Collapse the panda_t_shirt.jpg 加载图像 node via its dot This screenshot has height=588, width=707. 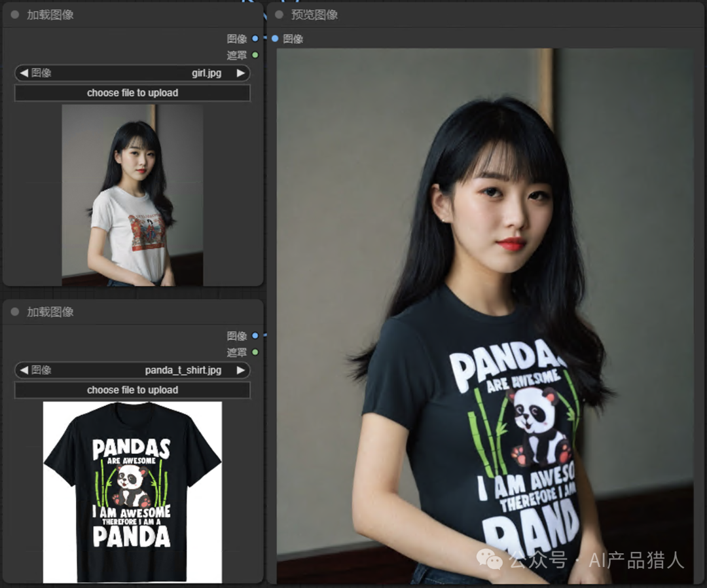pos(15,312)
